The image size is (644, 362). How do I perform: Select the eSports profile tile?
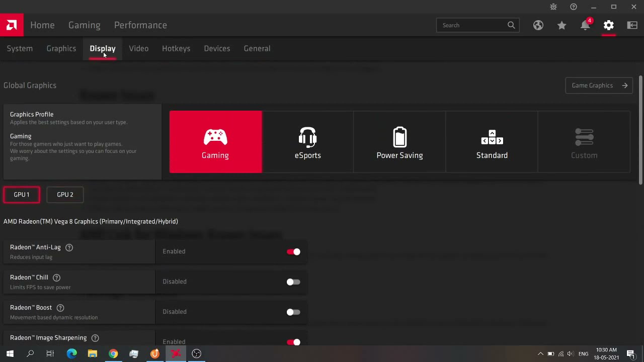pyautogui.click(x=307, y=142)
